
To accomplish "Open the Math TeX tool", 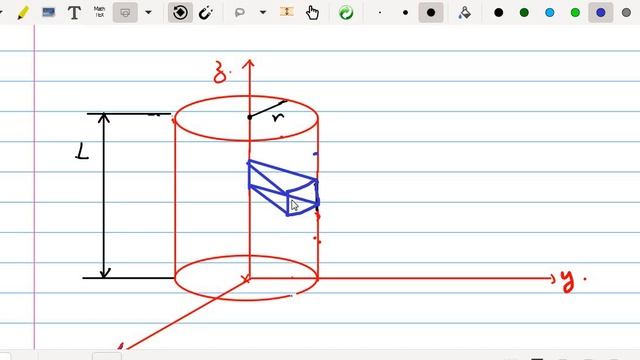I will click(x=100, y=12).
